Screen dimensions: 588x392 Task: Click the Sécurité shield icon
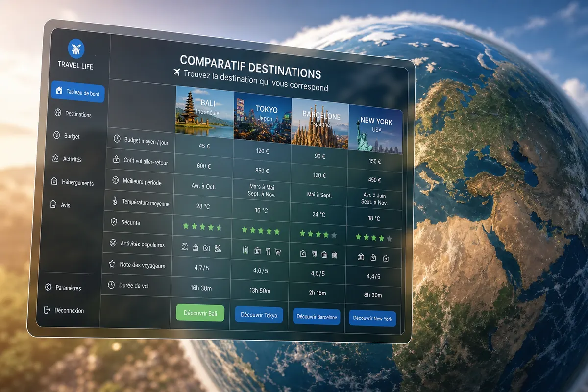[113, 222]
